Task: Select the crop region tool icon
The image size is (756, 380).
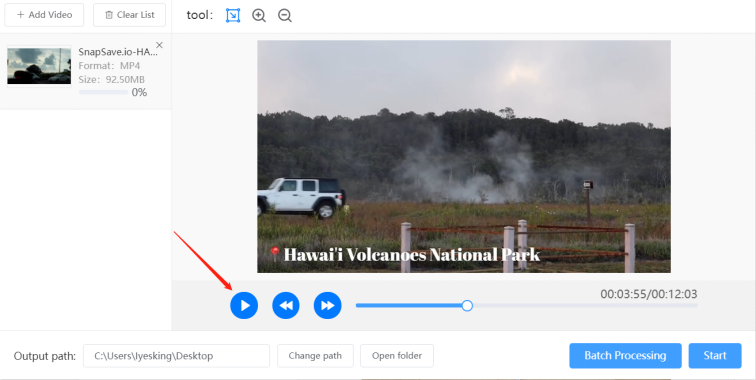Action: (x=233, y=15)
